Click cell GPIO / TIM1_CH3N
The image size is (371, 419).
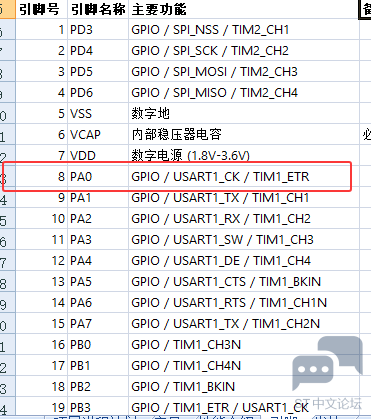(x=244, y=345)
